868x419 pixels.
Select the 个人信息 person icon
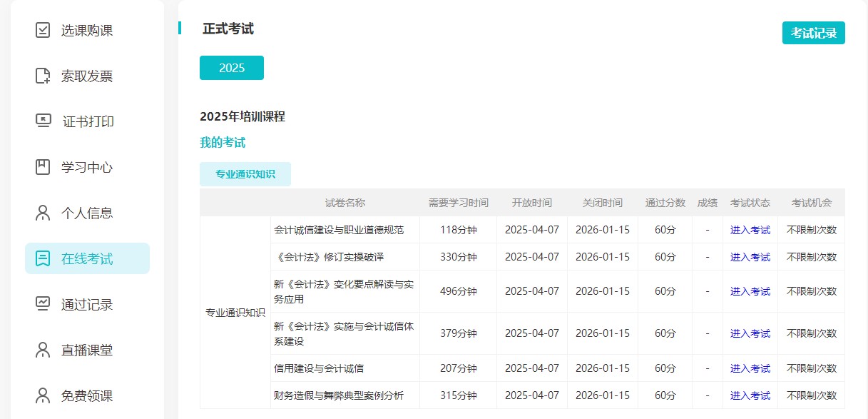pos(43,212)
